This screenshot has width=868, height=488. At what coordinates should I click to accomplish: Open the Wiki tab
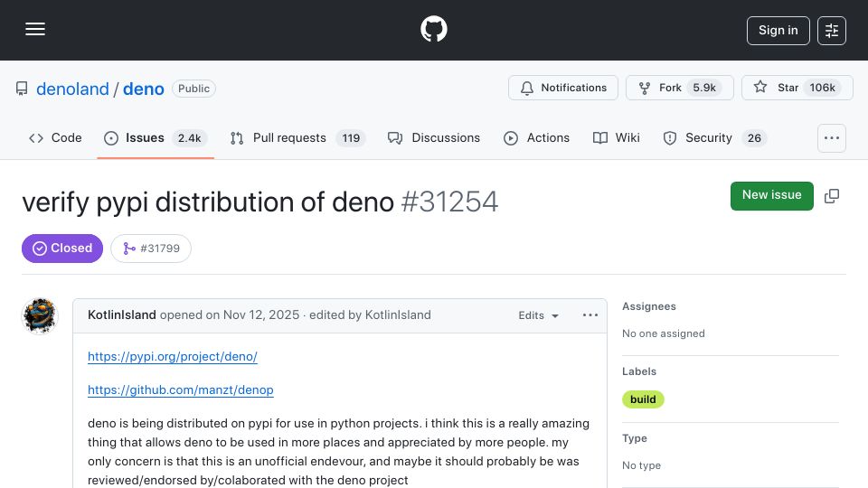(616, 137)
